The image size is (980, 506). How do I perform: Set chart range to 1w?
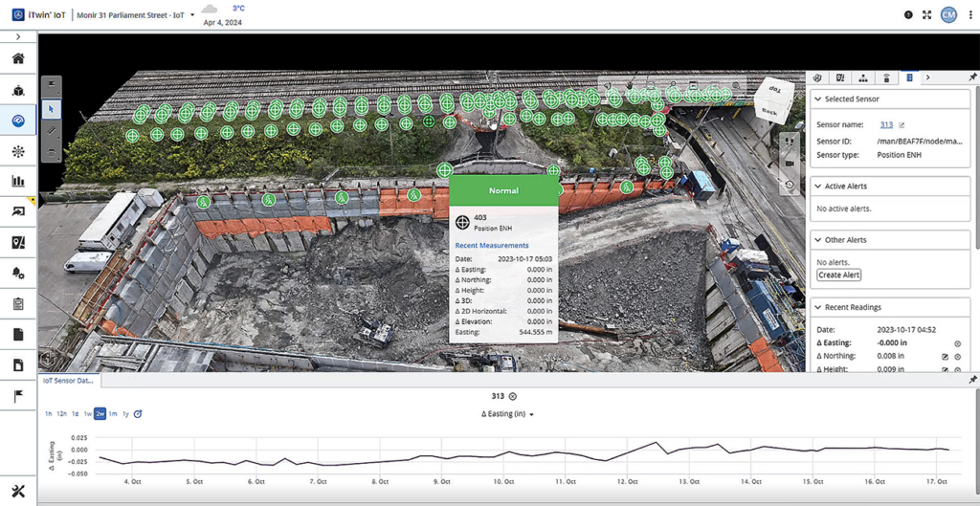click(87, 414)
